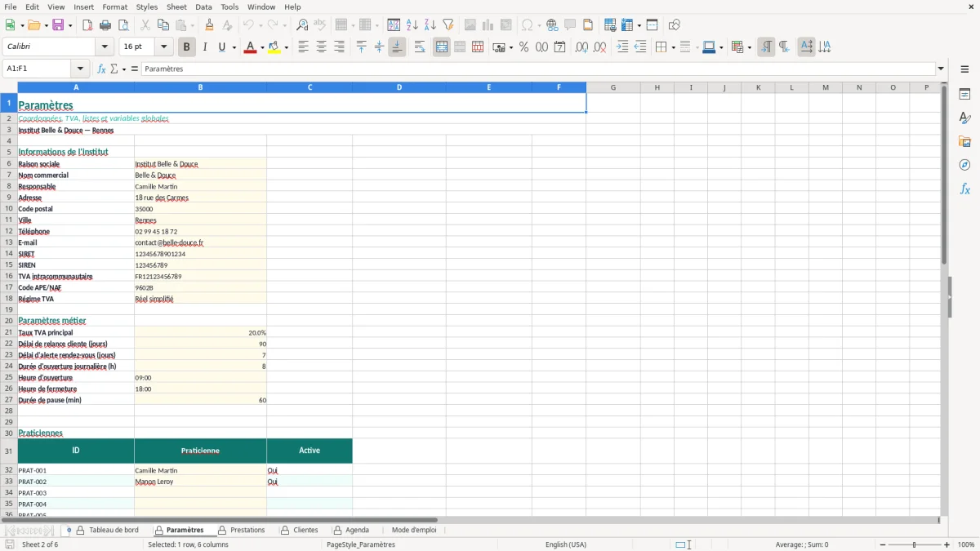
Task: Click Merge and Center Cells icon
Action: tap(442, 47)
